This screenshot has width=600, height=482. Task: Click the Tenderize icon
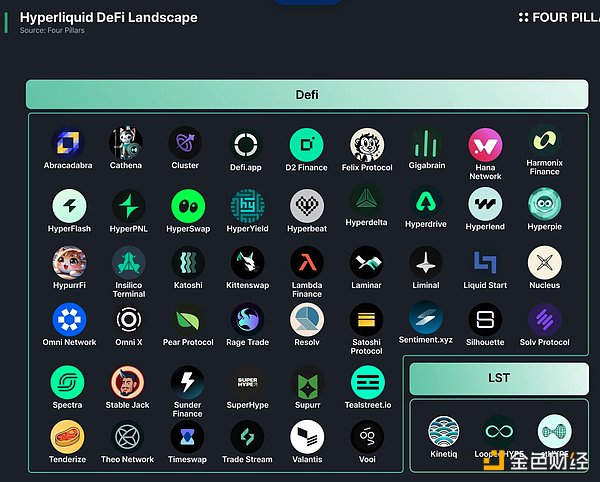(68, 437)
